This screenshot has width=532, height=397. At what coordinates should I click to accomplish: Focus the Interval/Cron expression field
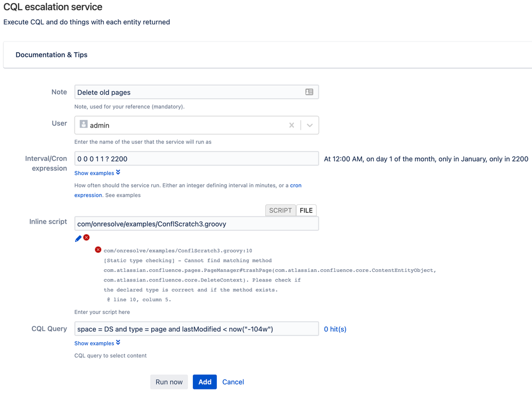197,159
